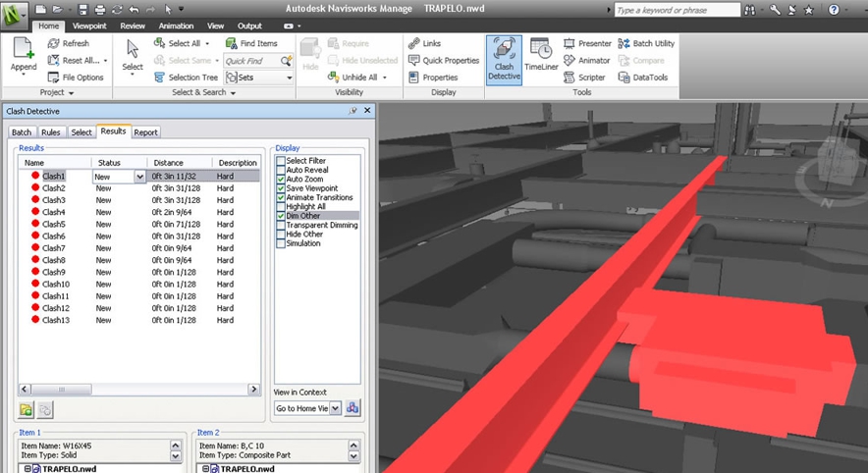Open the Animator tool
Screen dimensions: 868x473
[587, 60]
